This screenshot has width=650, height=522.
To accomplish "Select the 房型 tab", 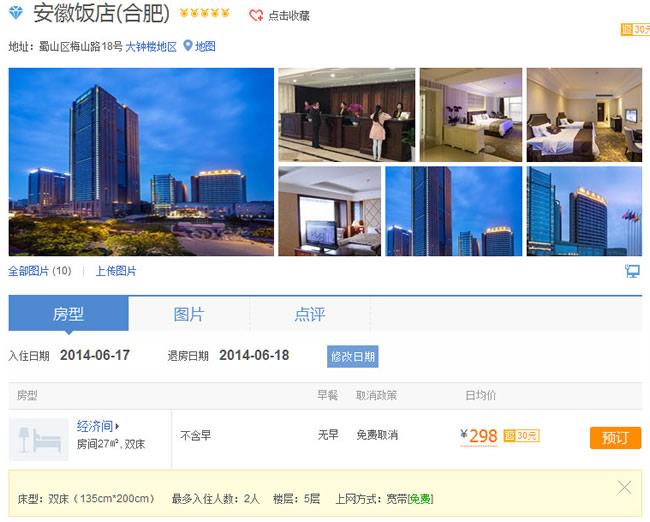I will click(68, 314).
